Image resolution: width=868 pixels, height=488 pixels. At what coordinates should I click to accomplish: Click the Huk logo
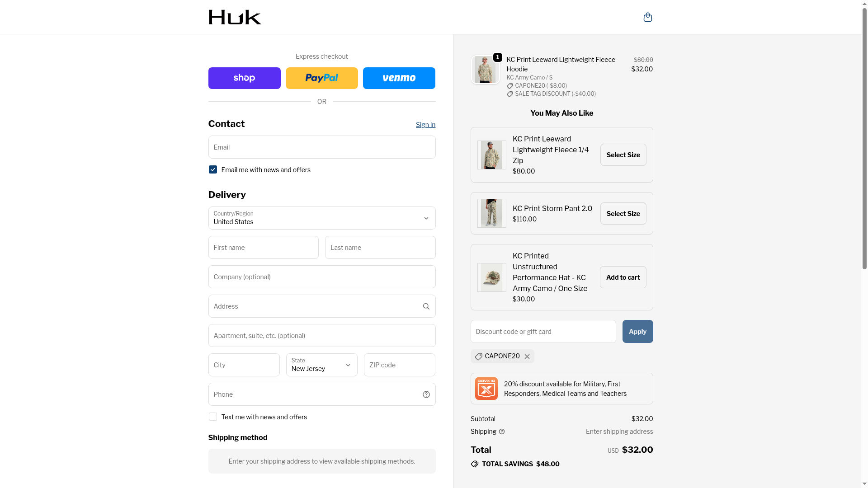click(x=235, y=17)
